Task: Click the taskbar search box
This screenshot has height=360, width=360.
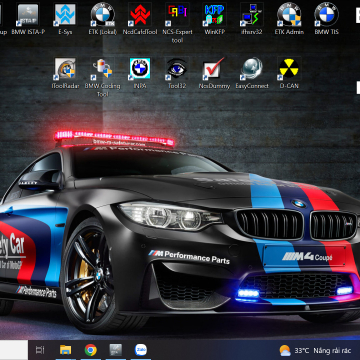Action: coord(14,350)
